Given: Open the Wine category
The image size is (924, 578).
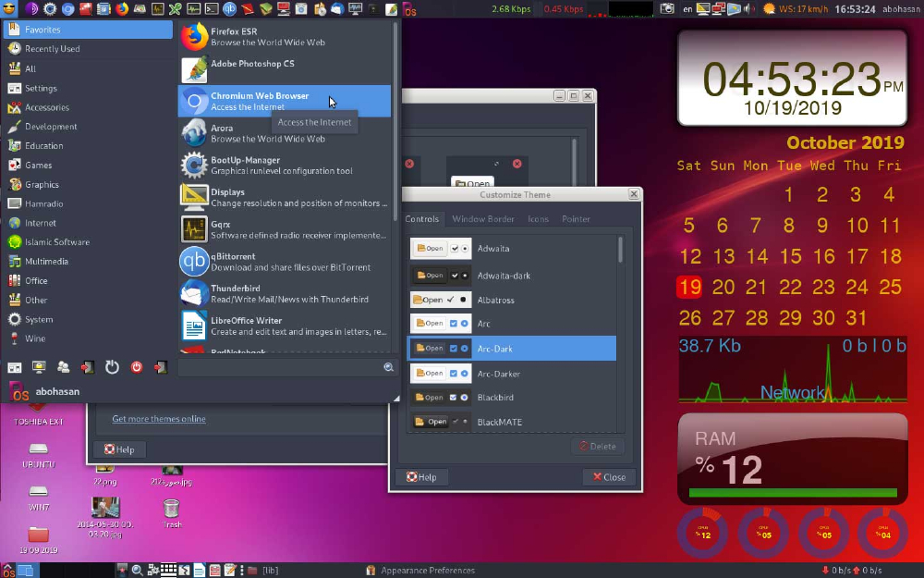Looking at the screenshot, I should (x=89, y=338).
